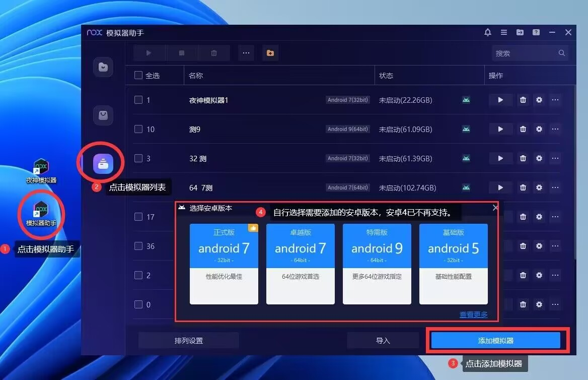This screenshot has width=588, height=380.
Task: Open more options for row 2
Action: click(555, 275)
